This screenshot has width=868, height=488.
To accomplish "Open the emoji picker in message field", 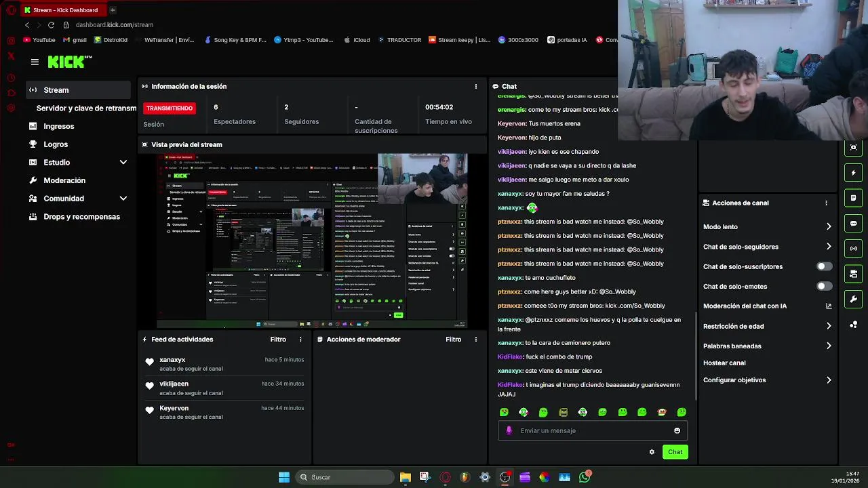I will [677, 430].
